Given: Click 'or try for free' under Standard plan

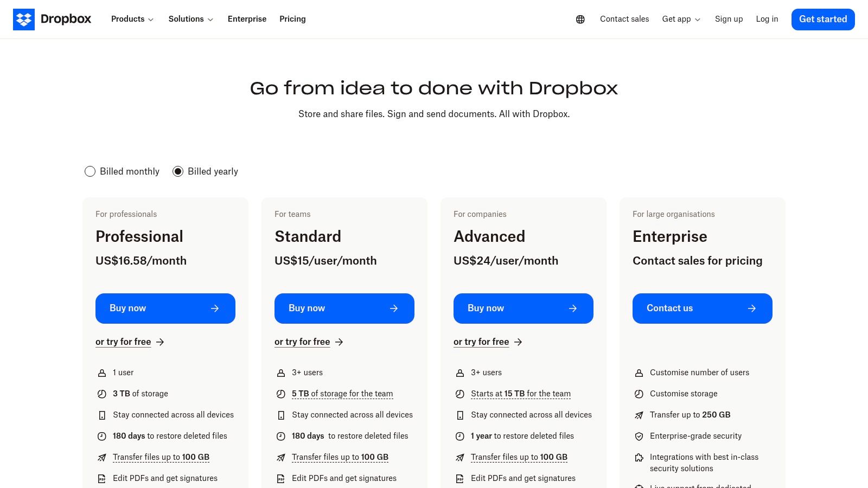Looking at the screenshot, I should [302, 342].
